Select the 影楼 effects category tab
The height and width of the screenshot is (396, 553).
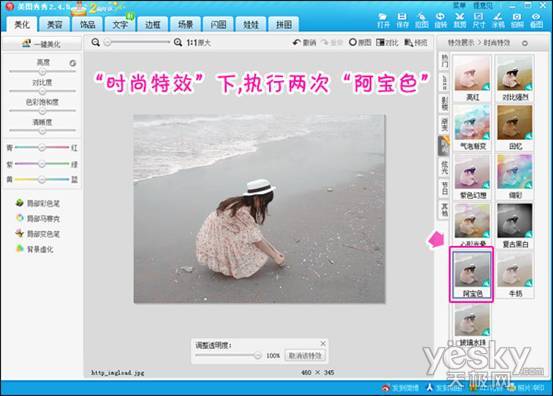[445, 103]
